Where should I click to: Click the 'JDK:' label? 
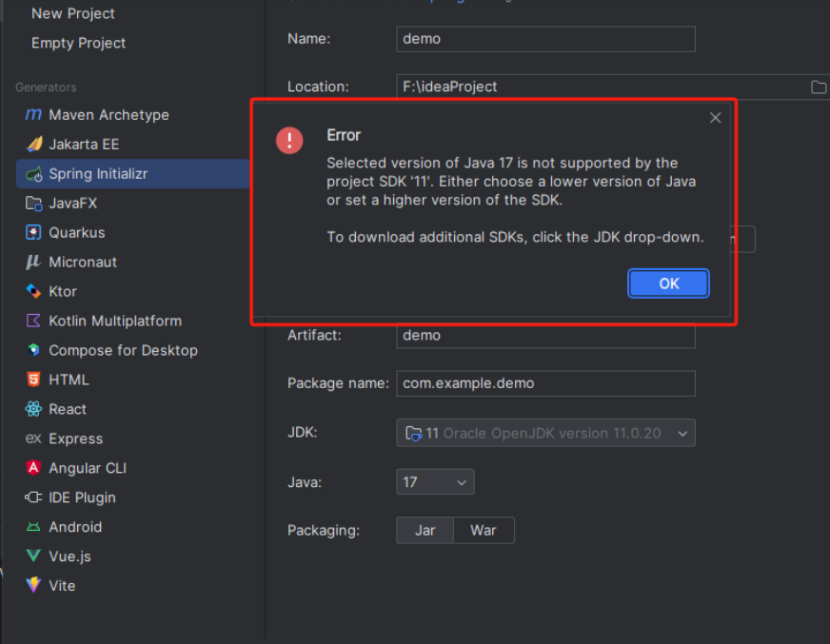coord(303,432)
